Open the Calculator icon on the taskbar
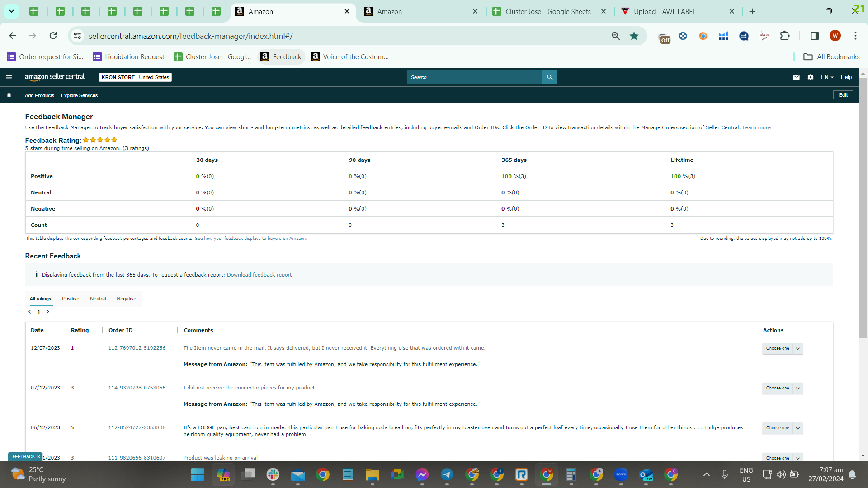Screen dimensions: 868x488 571,474
